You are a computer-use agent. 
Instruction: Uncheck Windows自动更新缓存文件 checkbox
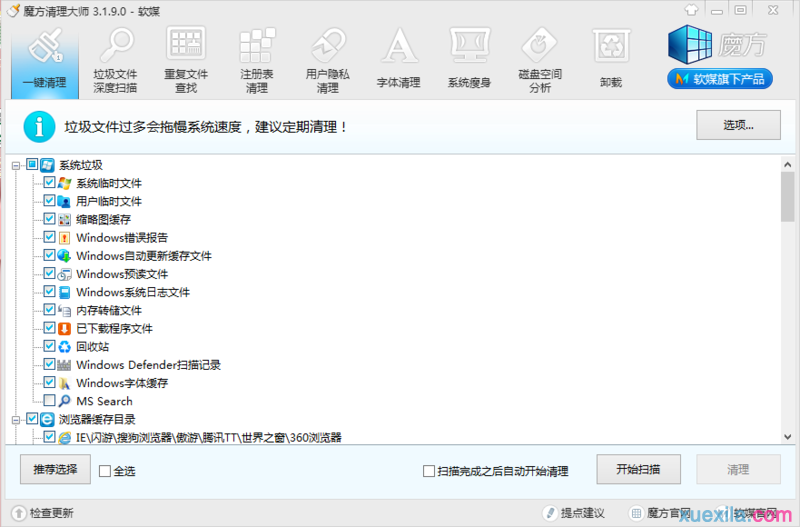point(49,255)
